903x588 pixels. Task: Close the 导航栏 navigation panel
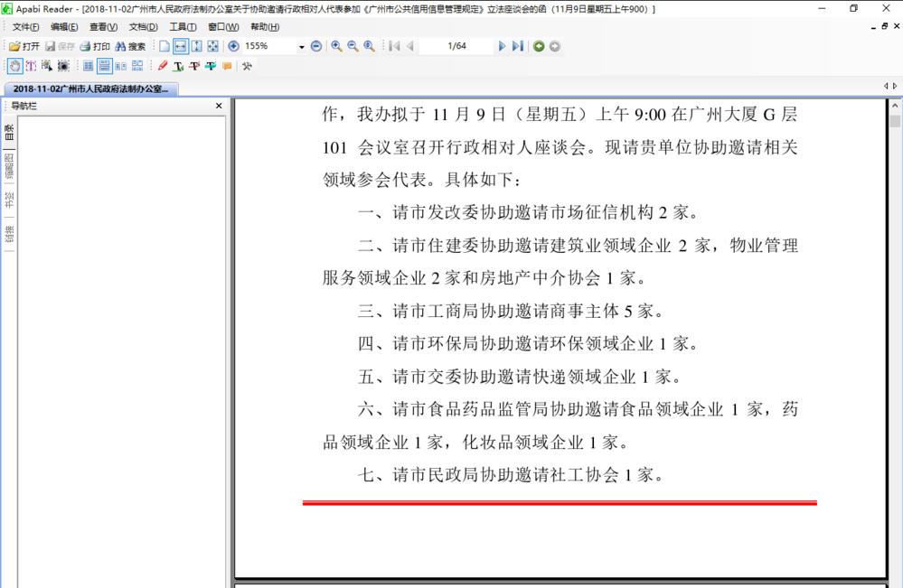pyautogui.click(x=219, y=107)
